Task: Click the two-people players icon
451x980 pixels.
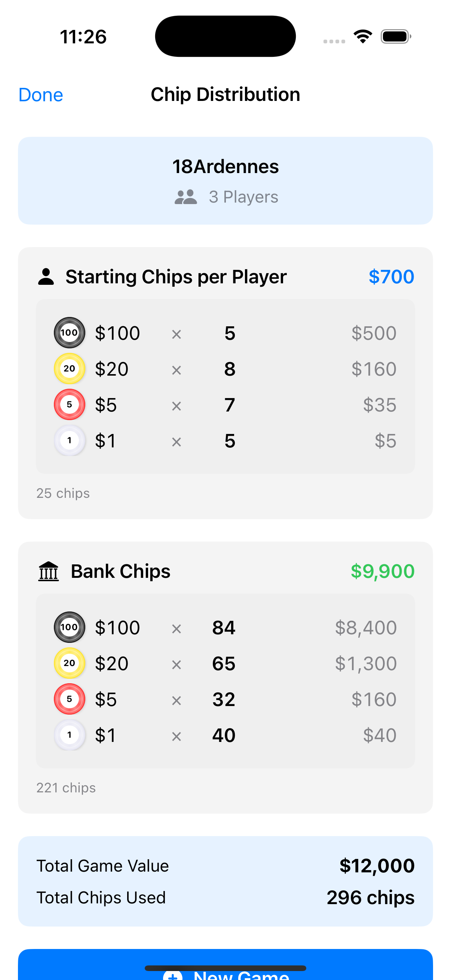Action: [x=186, y=197]
